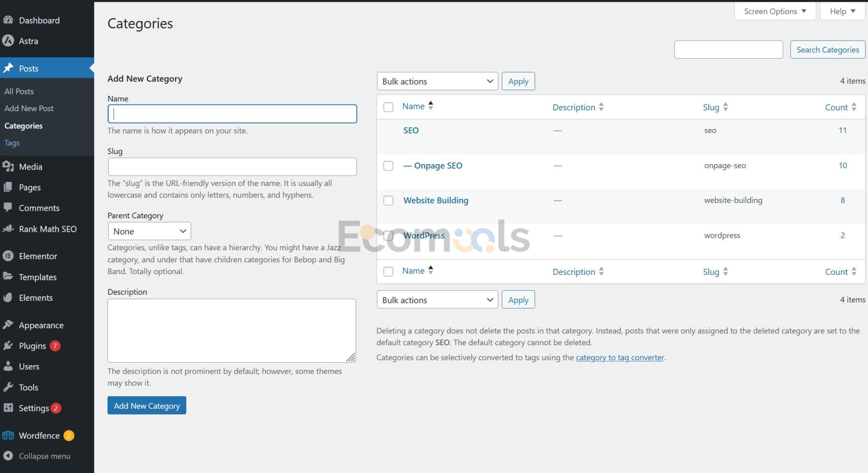Click the Elementor logo icon
This screenshot has width=868, height=473.
8,256
